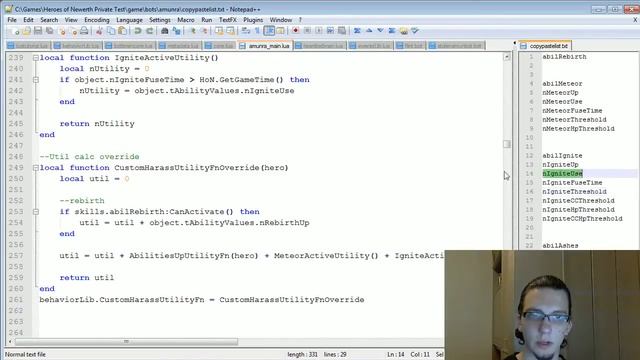Click the Open file toolbar icon
Image resolution: width=640 pixels, height=360 pixels.
click(x=27, y=31)
